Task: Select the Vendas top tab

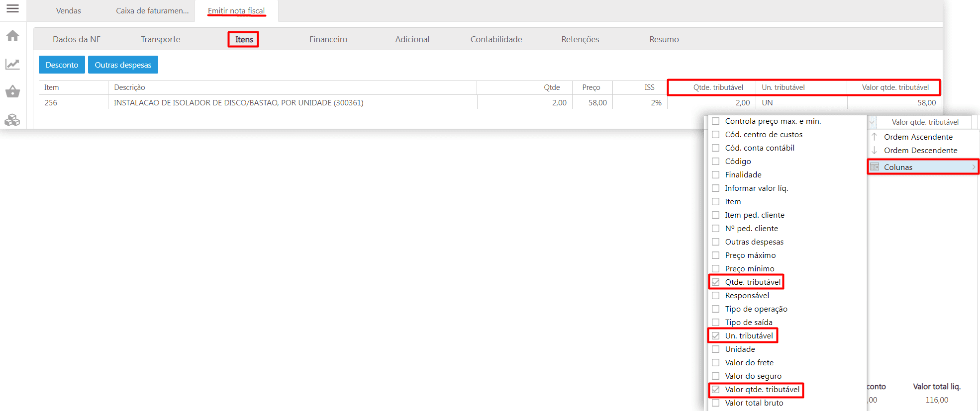Action: 68,11
